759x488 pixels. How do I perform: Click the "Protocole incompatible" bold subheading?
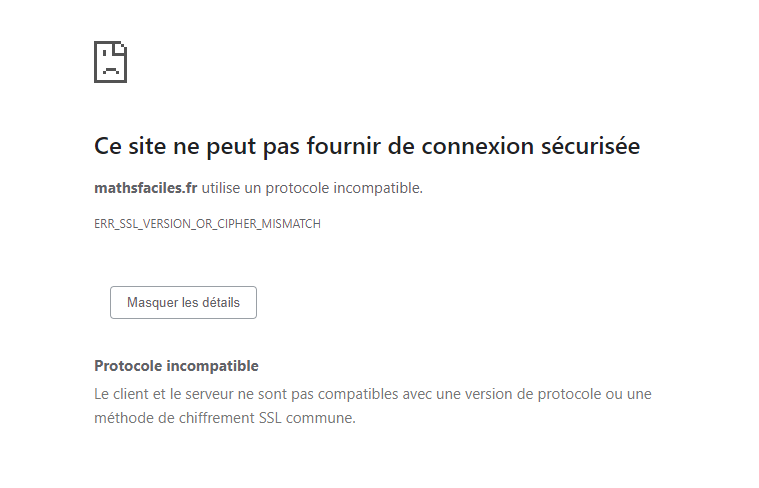point(176,366)
